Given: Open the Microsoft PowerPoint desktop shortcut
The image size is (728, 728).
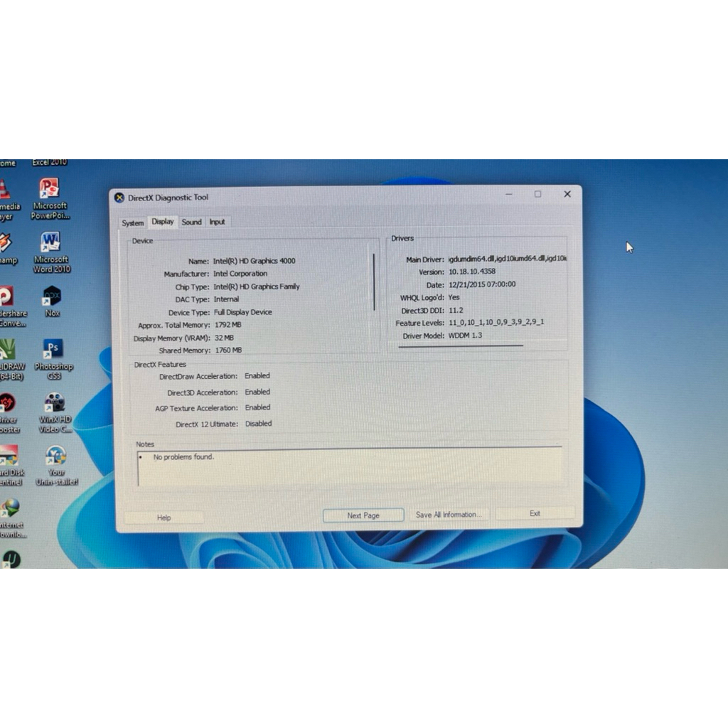Looking at the screenshot, I should (x=50, y=198).
